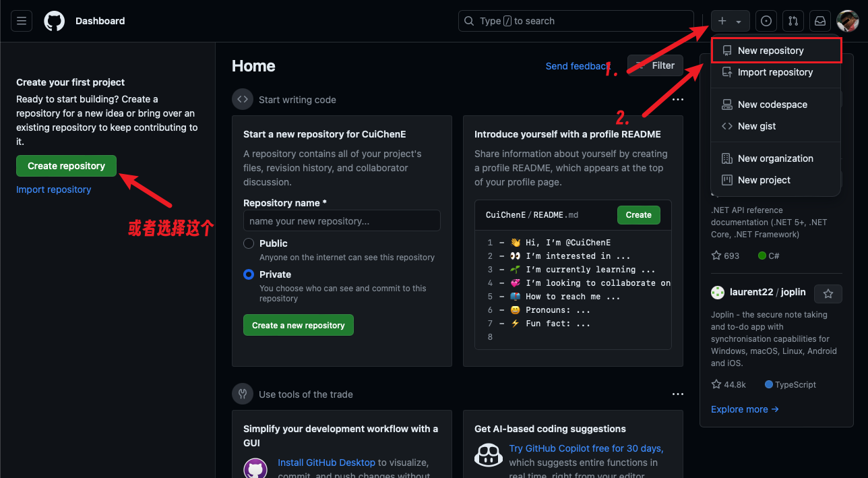Choose New codespace from the menu

(776, 104)
